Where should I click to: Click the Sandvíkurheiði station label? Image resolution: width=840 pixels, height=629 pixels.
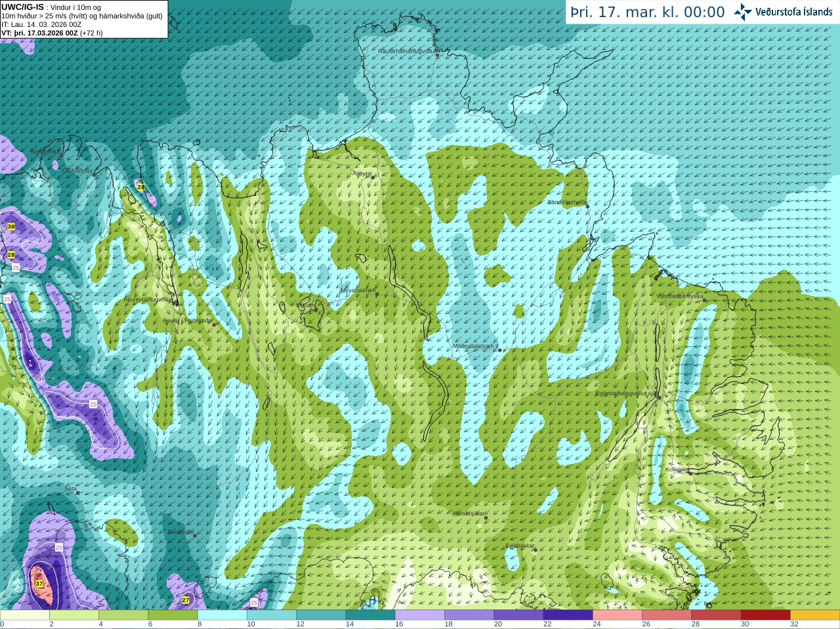(567, 202)
